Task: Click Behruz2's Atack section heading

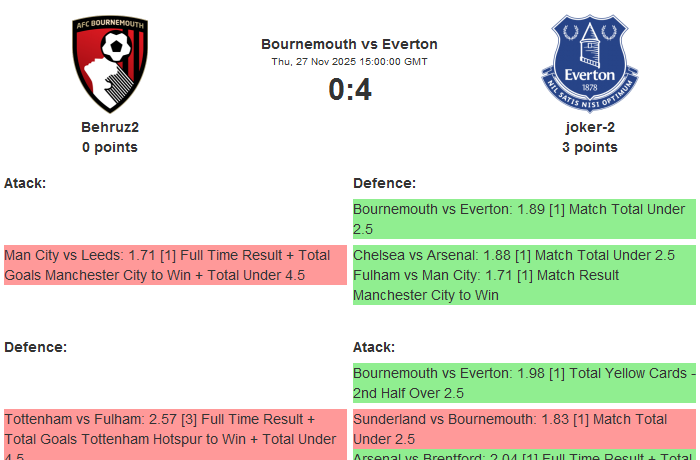Action: click(x=25, y=183)
